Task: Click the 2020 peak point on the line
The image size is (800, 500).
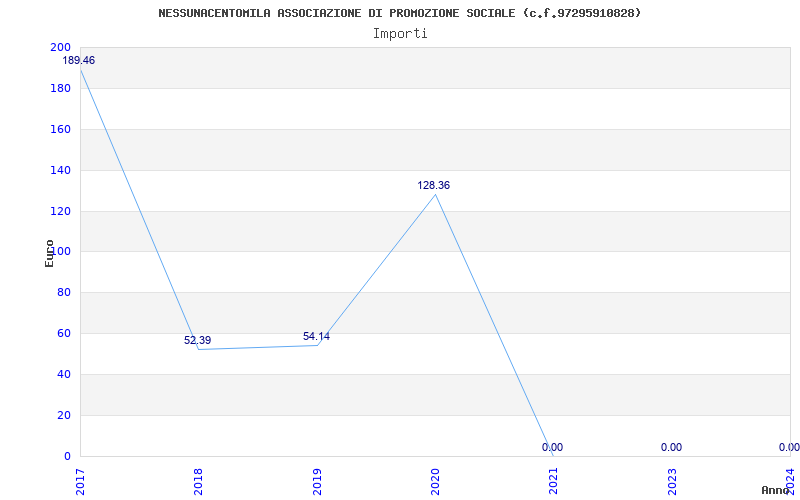Action: pos(436,194)
